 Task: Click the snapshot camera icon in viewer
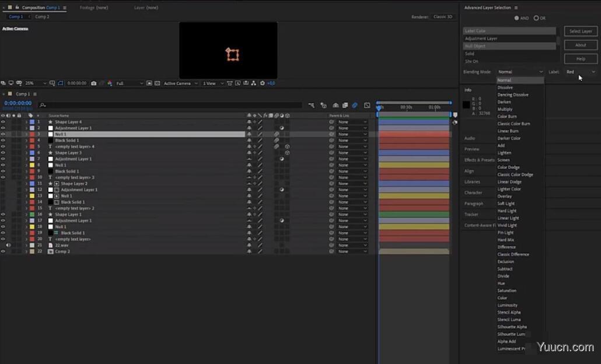coord(93,83)
